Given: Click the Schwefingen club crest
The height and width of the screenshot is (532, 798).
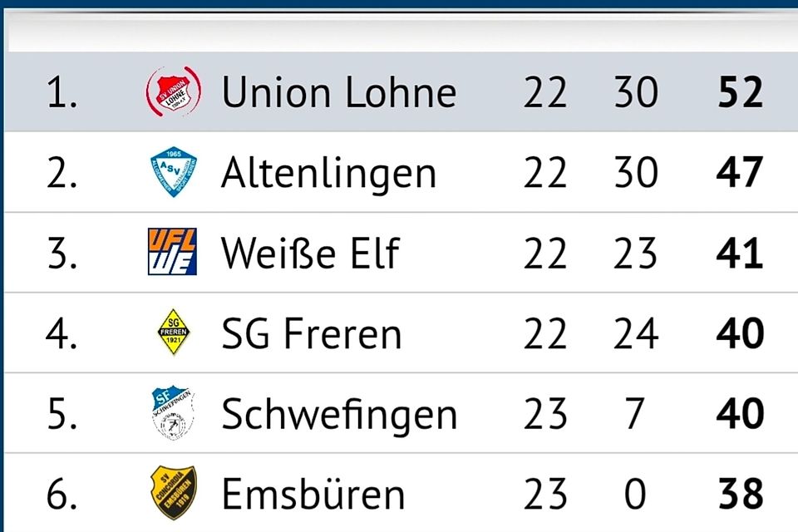Looking at the screenshot, I should 174,414.
